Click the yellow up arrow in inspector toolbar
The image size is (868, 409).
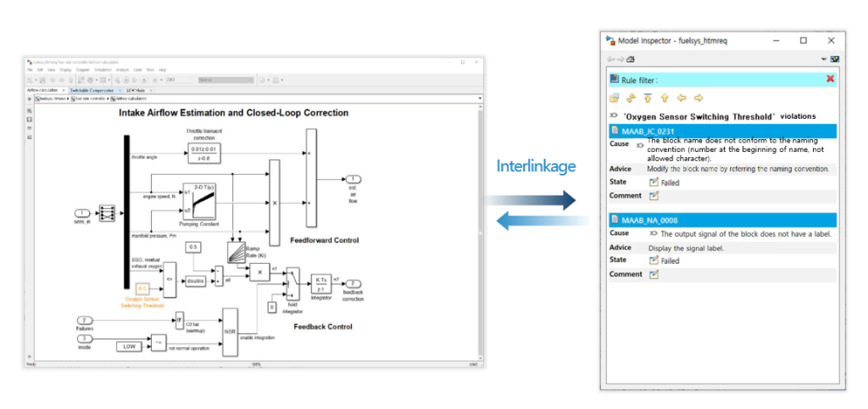click(665, 98)
